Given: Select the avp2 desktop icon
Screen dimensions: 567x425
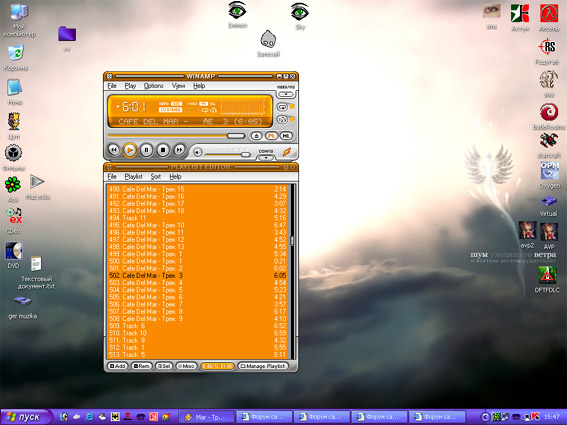Looking at the screenshot, I should pyautogui.click(x=527, y=235).
